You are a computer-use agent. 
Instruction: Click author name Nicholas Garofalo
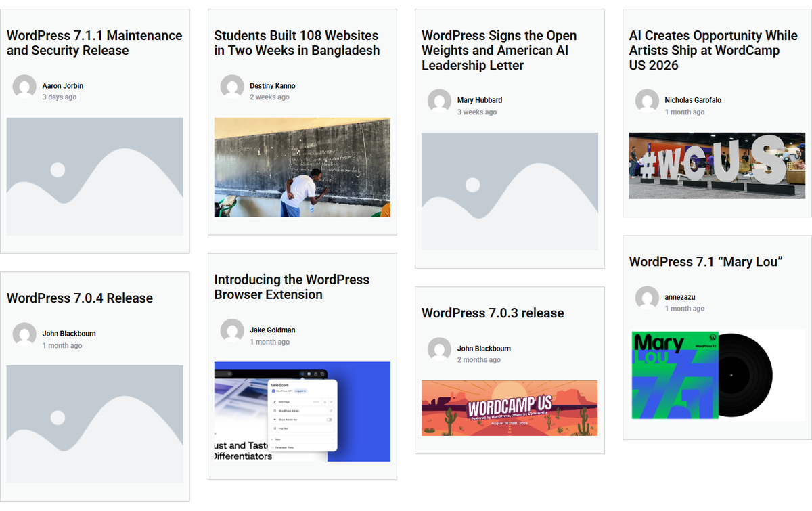693,100
